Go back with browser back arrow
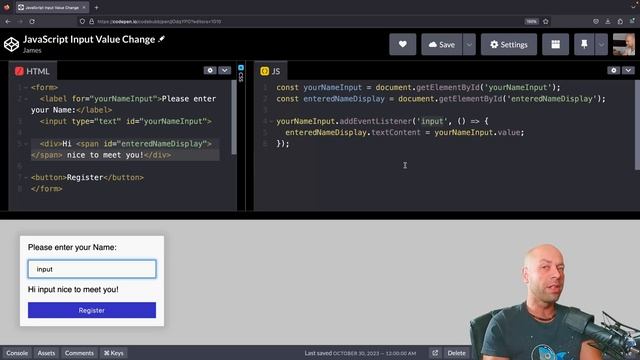640x360 pixels. pos(8,21)
